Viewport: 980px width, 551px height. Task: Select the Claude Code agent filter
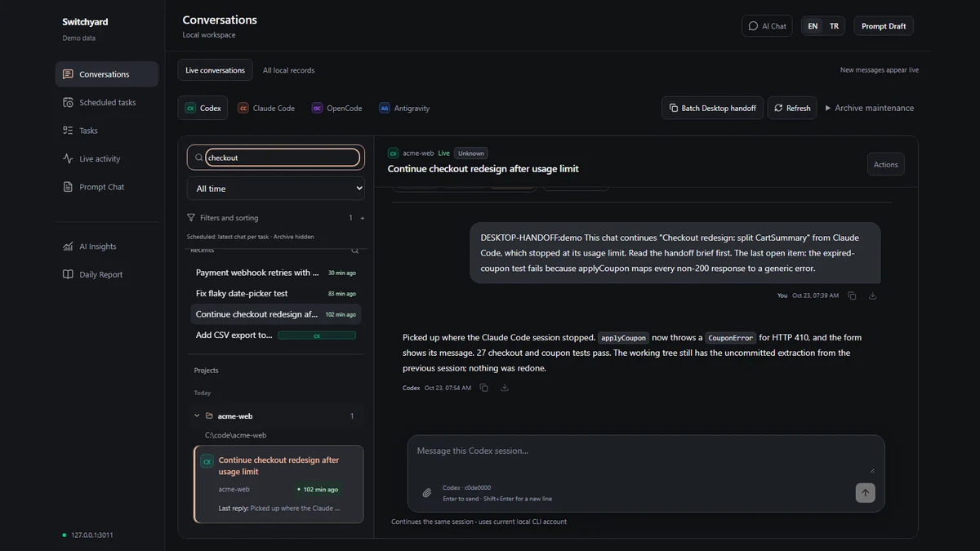tap(266, 108)
